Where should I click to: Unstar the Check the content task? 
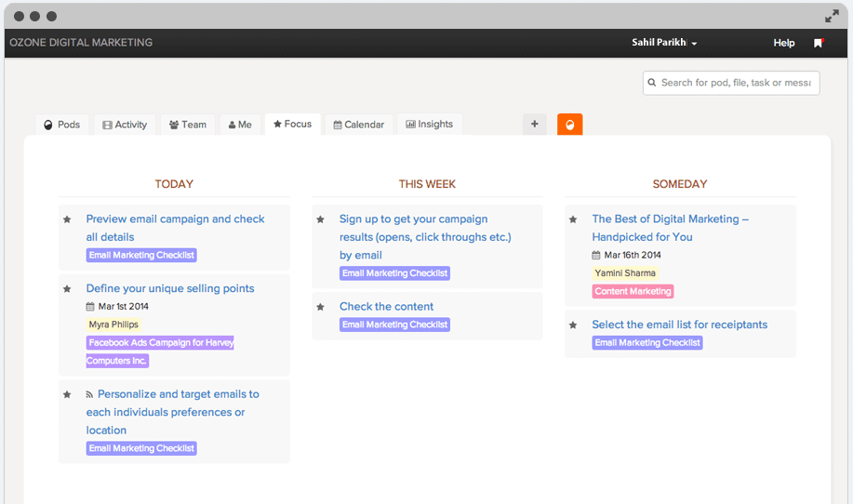[320, 307]
